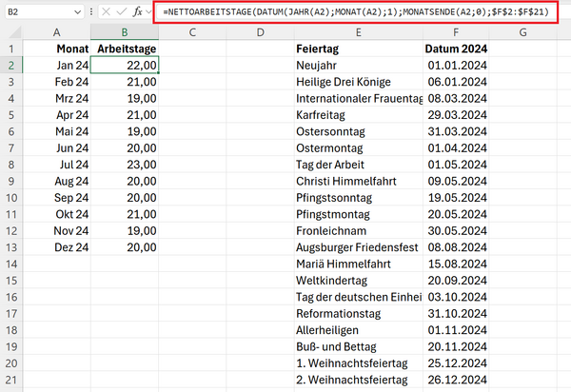Click the cell with value 23,00
Image resolution: width=571 pixels, height=392 pixels.
coord(126,164)
